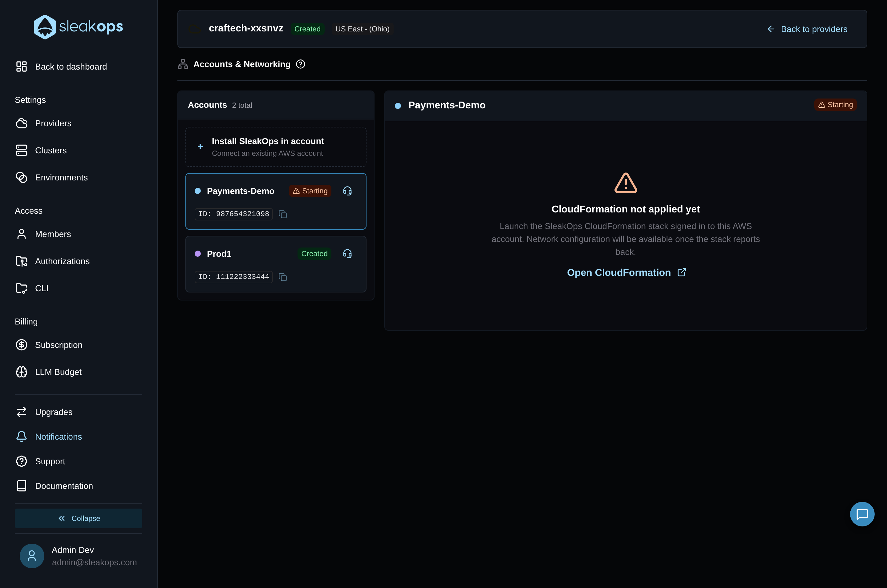Open Support page
887x588 pixels.
[x=41, y=461]
